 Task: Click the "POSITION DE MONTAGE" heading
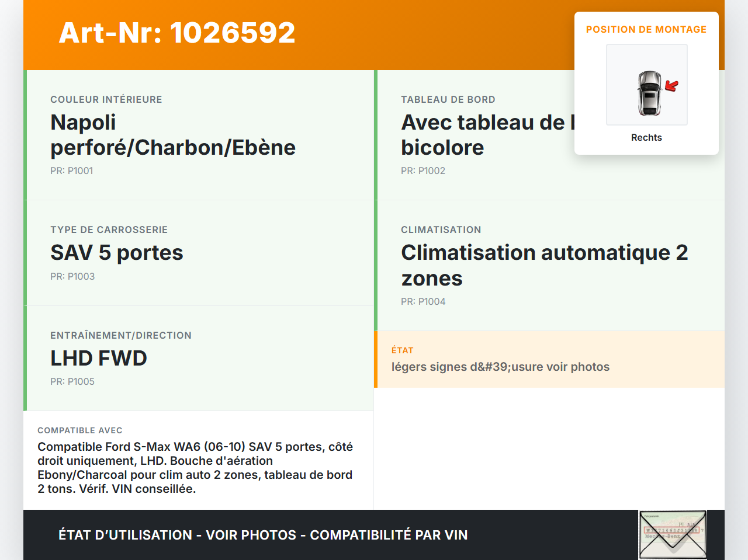pyautogui.click(x=646, y=30)
